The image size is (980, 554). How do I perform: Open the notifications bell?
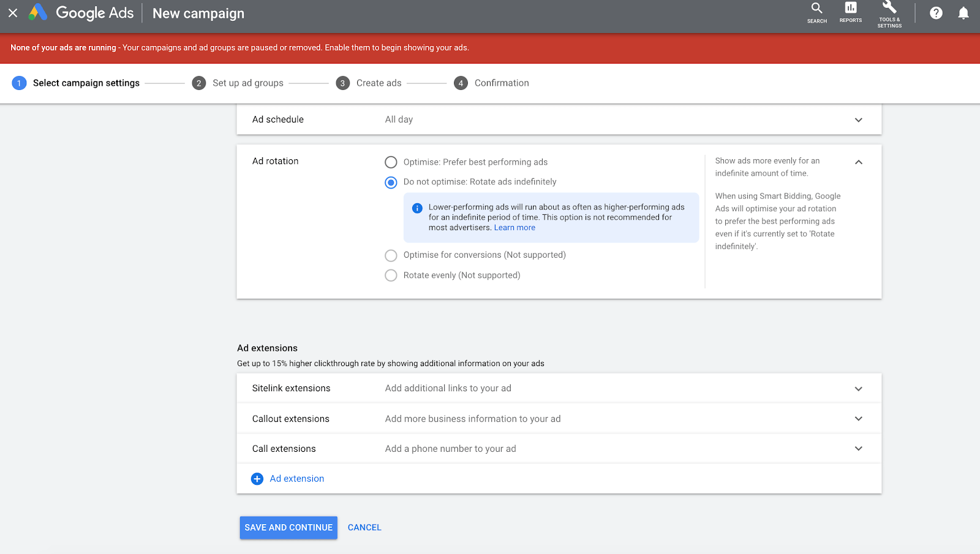pos(963,13)
